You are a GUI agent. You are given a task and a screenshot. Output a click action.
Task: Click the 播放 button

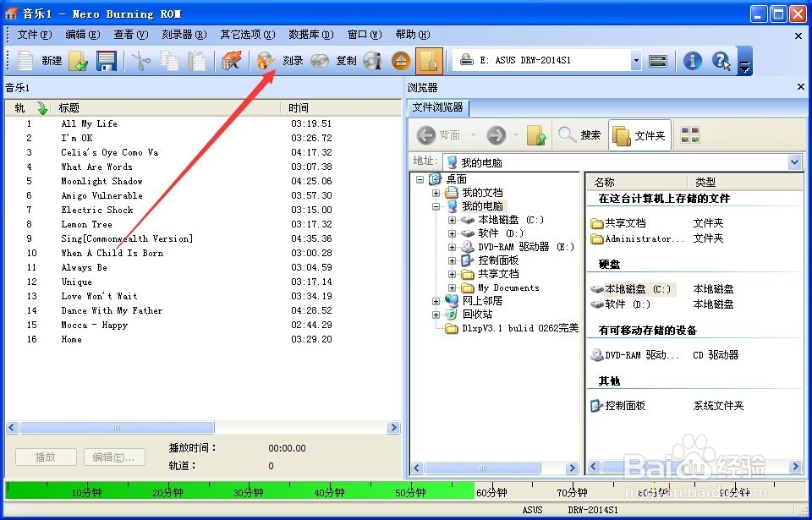[x=46, y=457]
